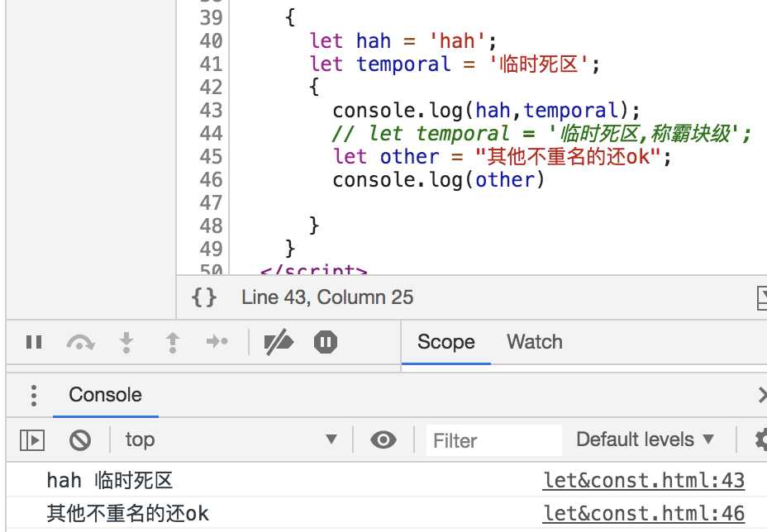Open let&const.html:43 source link
Screen dimensions: 767x532
tap(644, 480)
